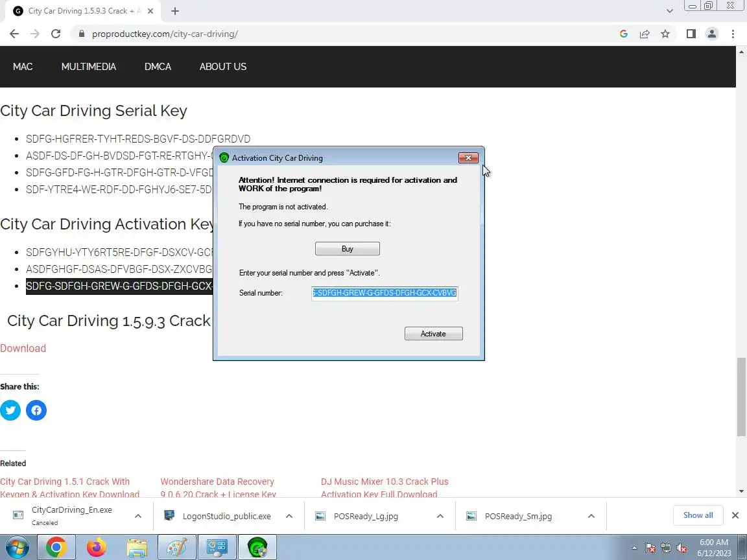The image size is (747, 560).
Task: Click the scrollbar up arrow
Action: tap(741, 51)
